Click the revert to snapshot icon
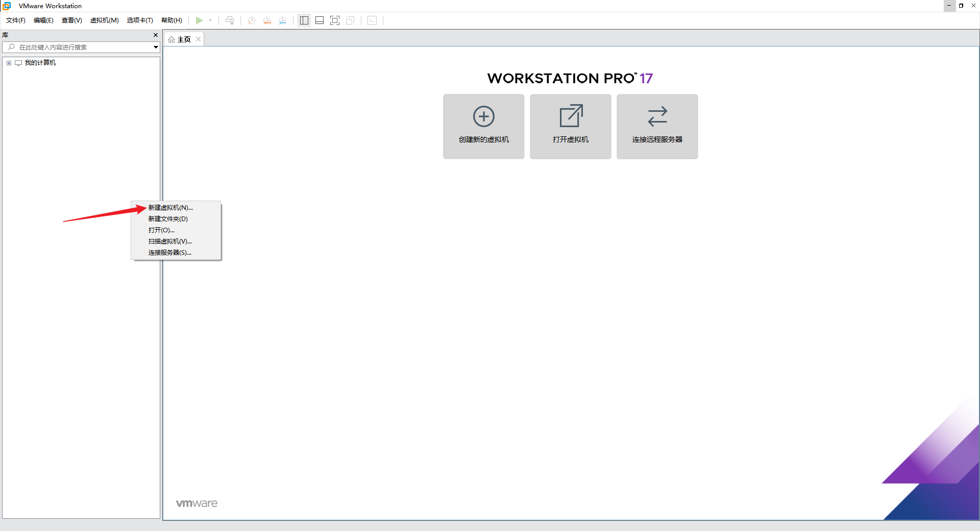Viewport: 980px width, 531px height. point(267,20)
